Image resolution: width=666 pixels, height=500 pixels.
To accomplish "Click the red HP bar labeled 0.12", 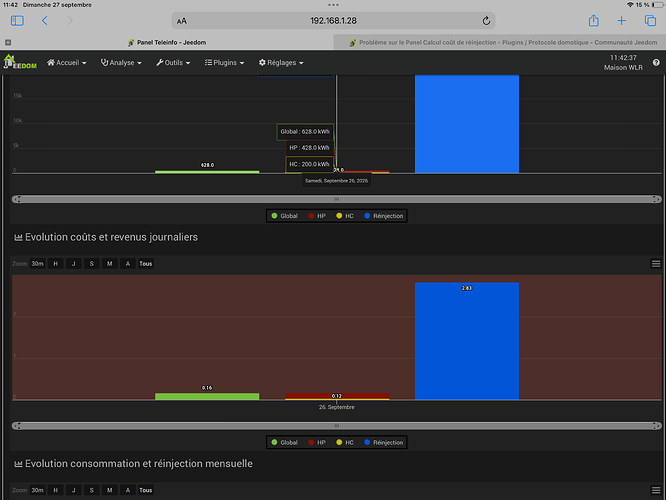I will (x=337, y=396).
